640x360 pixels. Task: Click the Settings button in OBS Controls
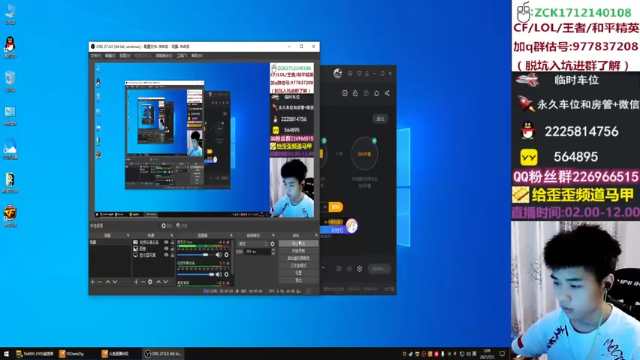click(x=298, y=273)
